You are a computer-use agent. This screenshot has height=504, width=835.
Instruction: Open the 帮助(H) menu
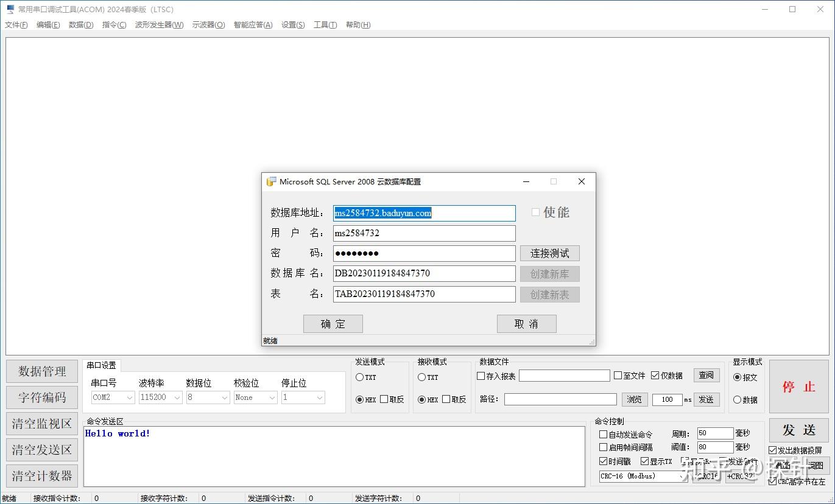tap(358, 25)
